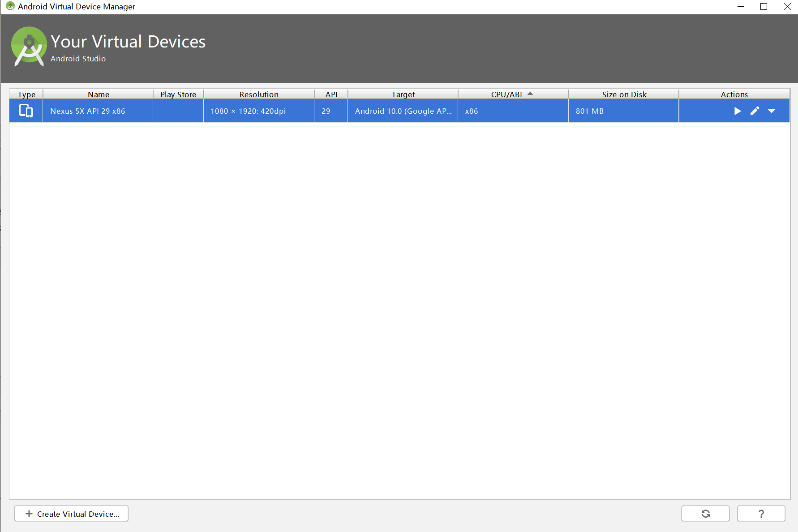Click the 'x86' CPU/ABI cell
The image size is (798, 532).
[x=513, y=111]
